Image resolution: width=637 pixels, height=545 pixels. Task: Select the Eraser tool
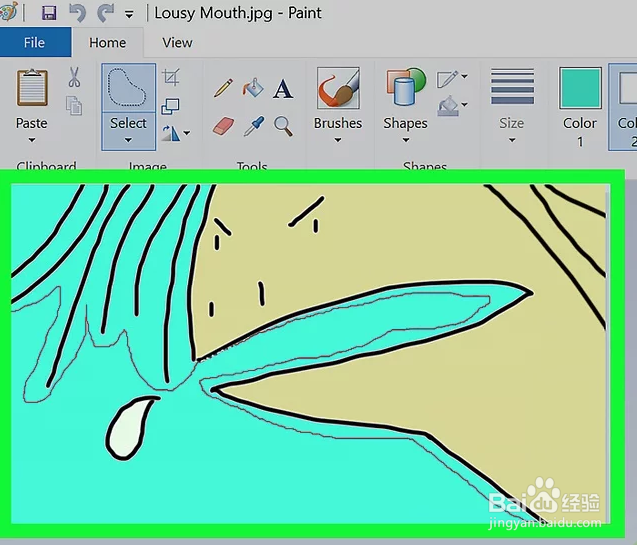[223, 126]
